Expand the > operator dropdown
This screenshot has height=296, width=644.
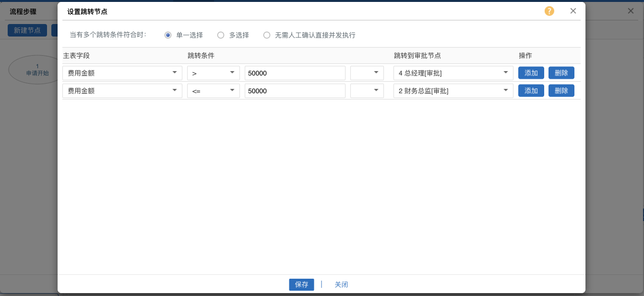pos(214,73)
